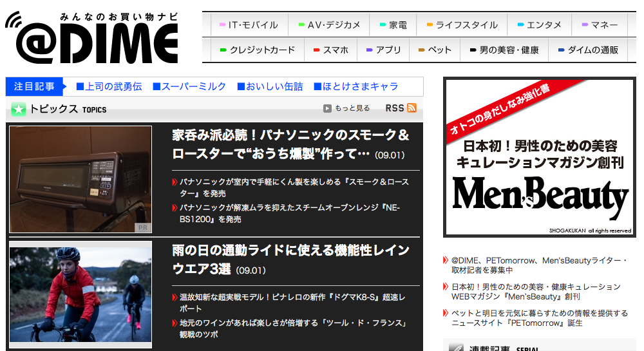The image size is (644, 351).
Task: Click the 連載記事 SERIAL heading
Action: (504, 348)
